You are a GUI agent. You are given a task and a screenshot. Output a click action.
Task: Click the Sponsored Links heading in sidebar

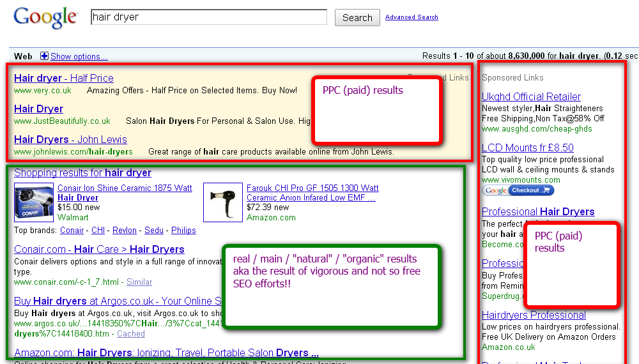click(512, 77)
